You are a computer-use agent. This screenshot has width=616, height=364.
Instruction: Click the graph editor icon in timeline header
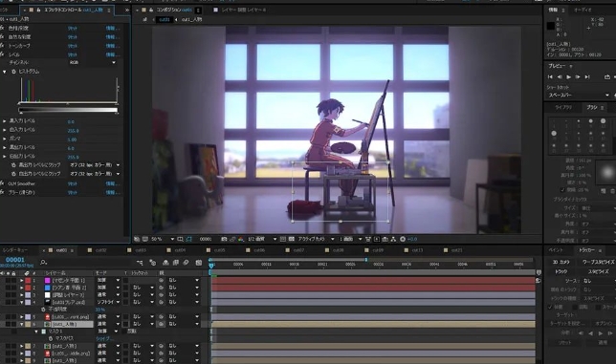(199, 263)
